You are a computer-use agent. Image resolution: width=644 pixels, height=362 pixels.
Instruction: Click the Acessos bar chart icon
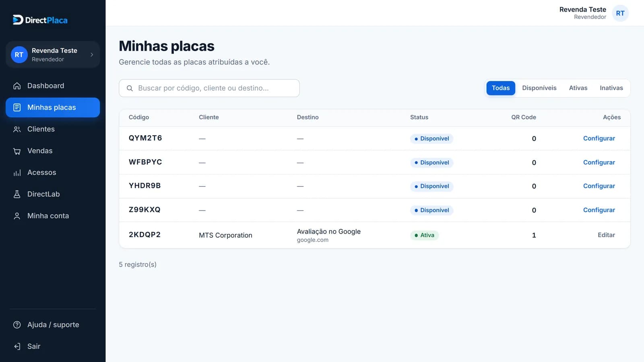(x=17, y=173)
